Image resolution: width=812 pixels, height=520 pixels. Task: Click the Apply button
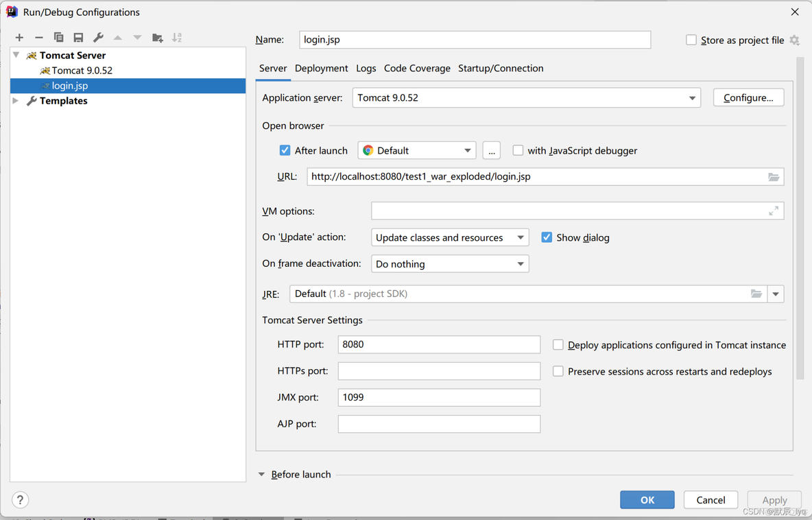774,500
